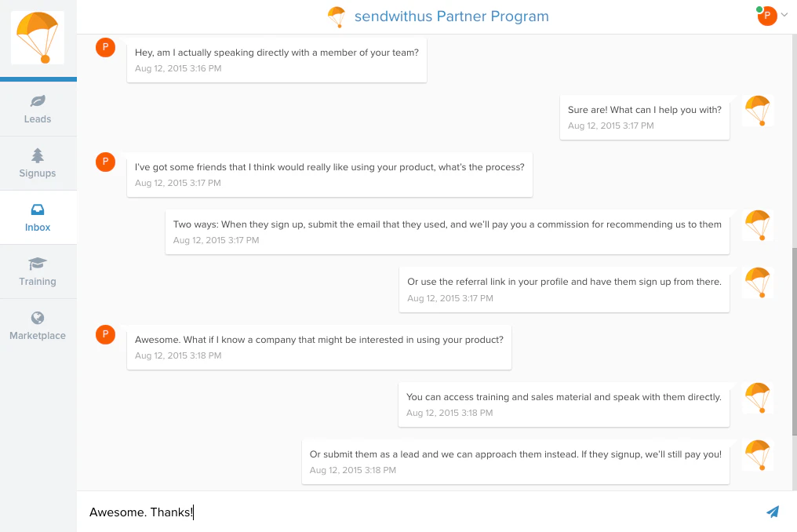Viewport: 797px width, 532px height.
Task: Select the Leads leaf icon in sidebar
Action: click(37, 101)
